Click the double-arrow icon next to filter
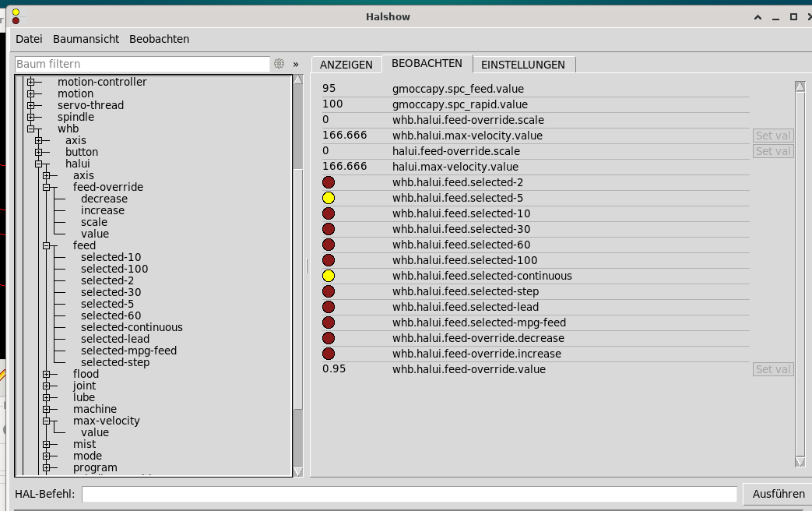The width and height of the screenshot is (812, 511). [x=296, y=64]
